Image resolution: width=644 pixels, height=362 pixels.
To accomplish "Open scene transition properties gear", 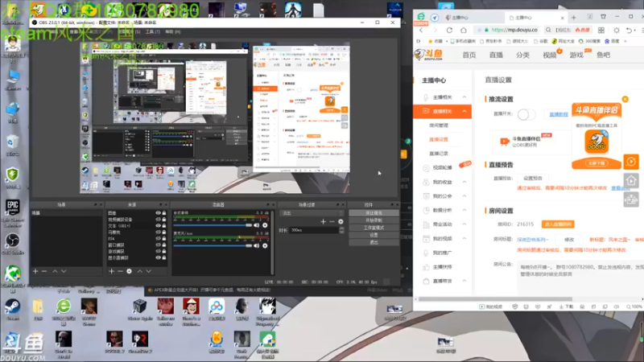I will (x=341, y=222).
